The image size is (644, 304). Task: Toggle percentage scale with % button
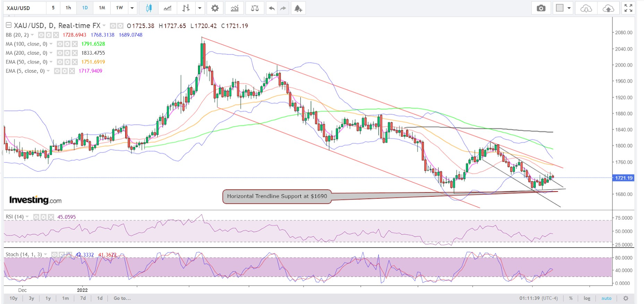coord(571,298)
